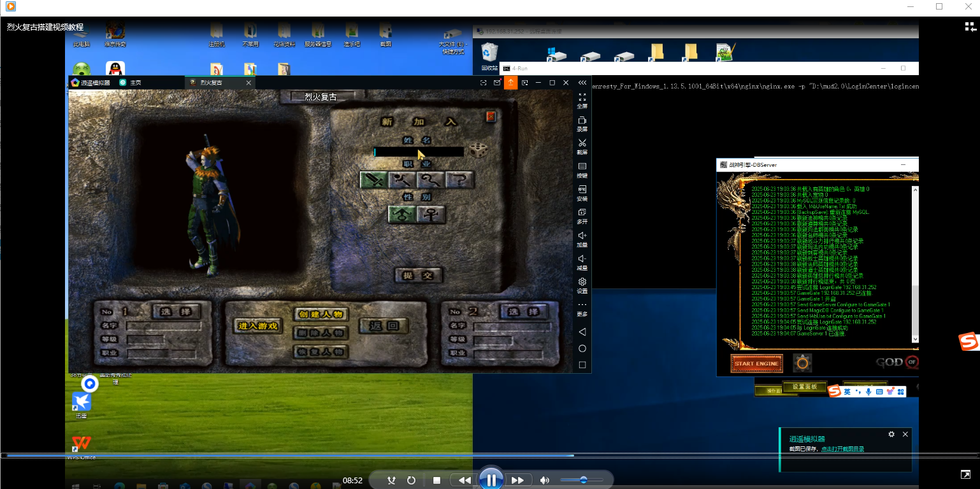Tap the Android recent apps square button
The height and width of the screenshot is (489, 980).
582,365
